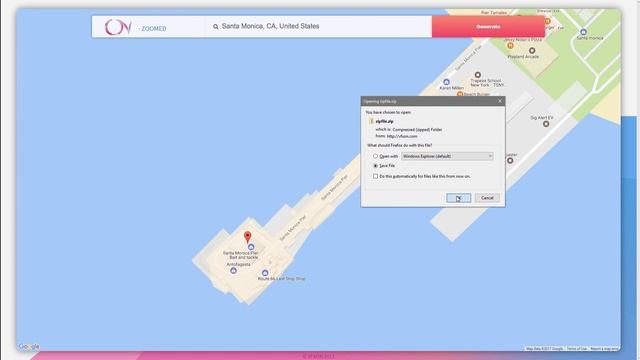Viewport: 640px width, 360px height.
Task: Click the search magnifier icon
Action: pyautogui.click(x=216, y=27)
